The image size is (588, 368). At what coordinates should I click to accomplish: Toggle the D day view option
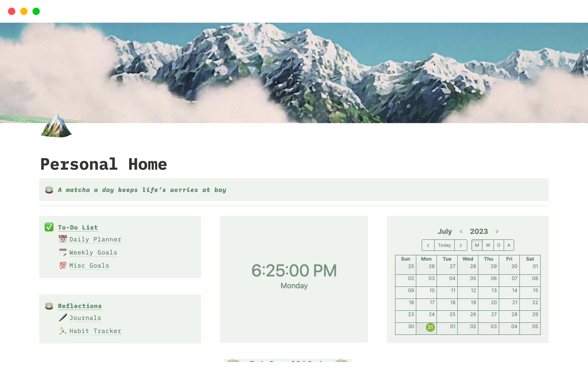point(498,245)
